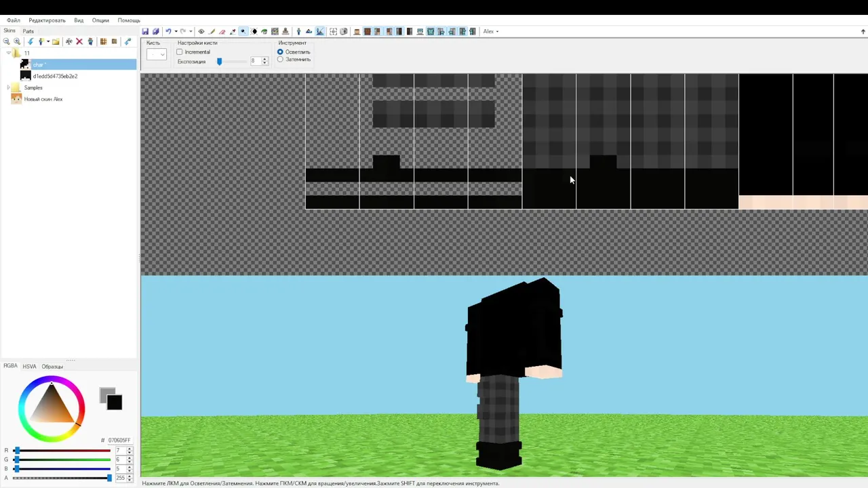Switch to textured 2D view icon
This screenshot has height=488, width=868.
(309, 31)
